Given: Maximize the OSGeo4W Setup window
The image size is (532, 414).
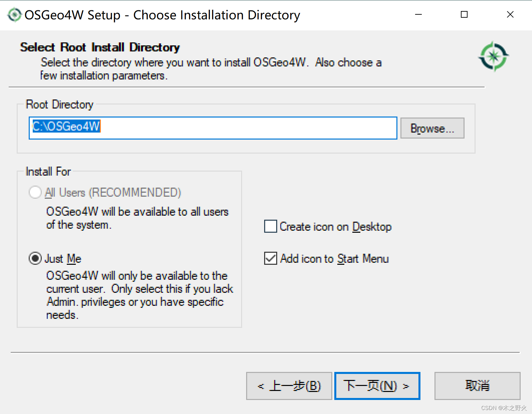Looking at the screenshot, I should click(x=464, y=15).
